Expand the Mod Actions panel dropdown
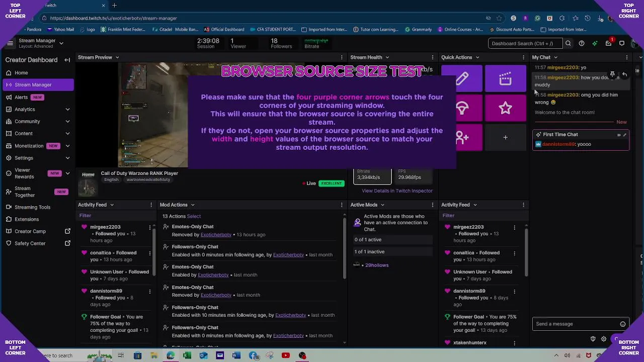The width and height of the screenshot is (644, 362). pyautogui.click(x=193, y=205)
